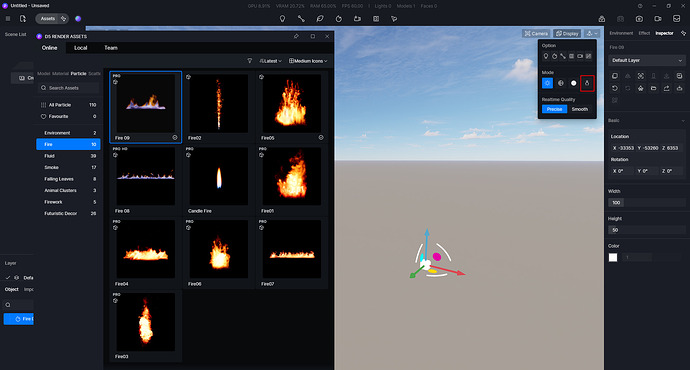Click the Width value field
Viewport: 690px width, 370px height.
tap(646, 203)
